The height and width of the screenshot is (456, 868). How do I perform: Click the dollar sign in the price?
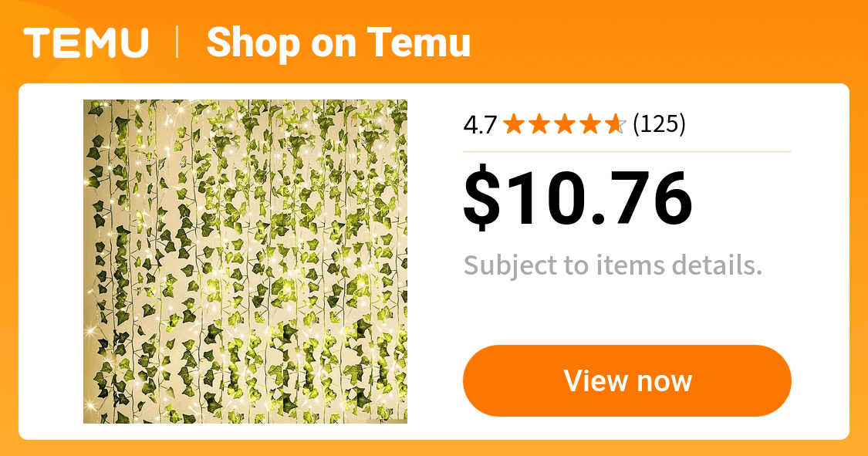[481, 199]
